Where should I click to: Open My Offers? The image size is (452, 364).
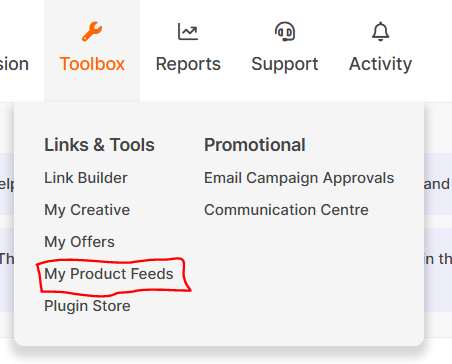79,242
